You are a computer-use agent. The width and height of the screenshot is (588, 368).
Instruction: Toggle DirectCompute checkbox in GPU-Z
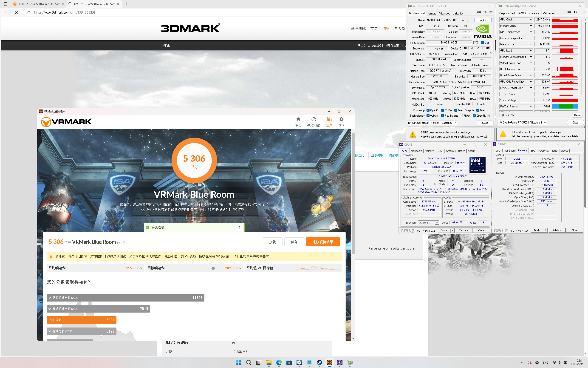(x=456, y=110)
